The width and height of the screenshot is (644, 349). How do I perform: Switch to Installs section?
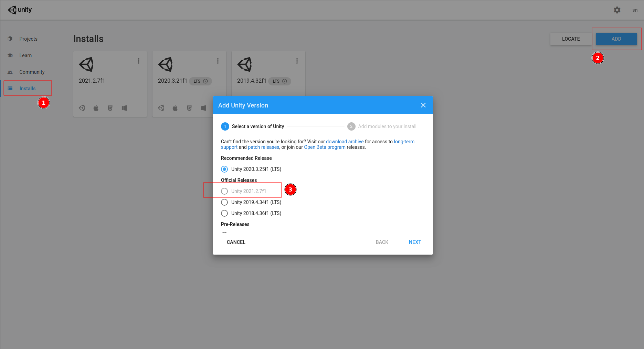28,89
